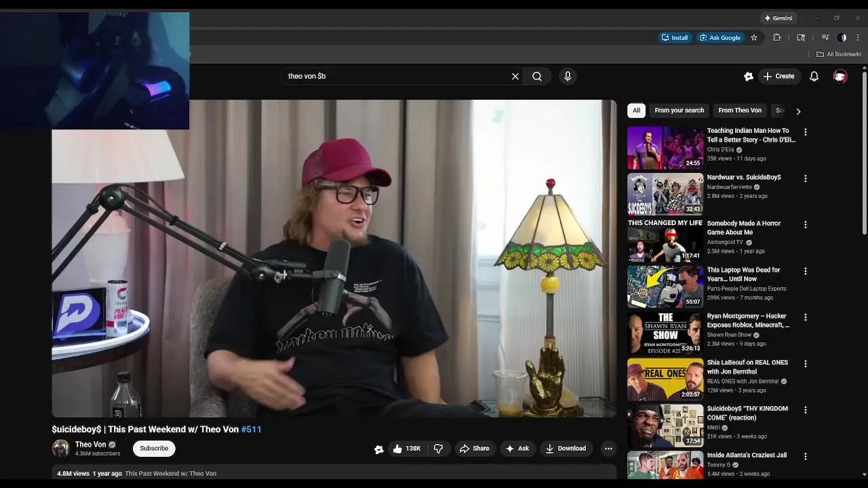Open Teaching Indian Man How To thumbnail
Viewport: 868px width, 488px height.
(x=665, y=148)
